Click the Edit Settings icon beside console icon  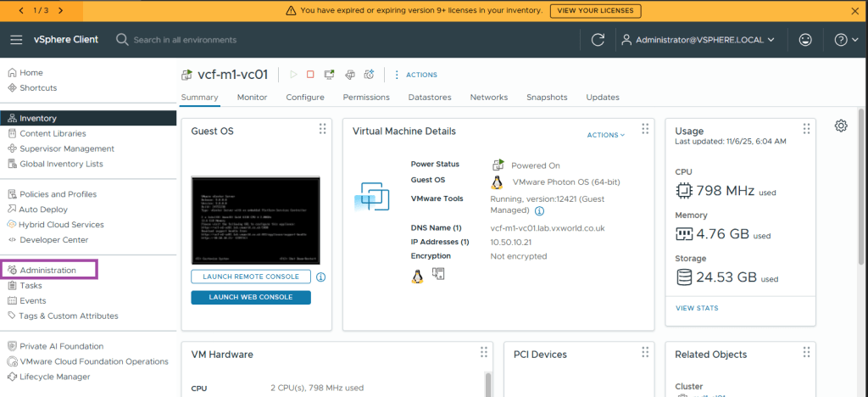coord(349,75)
